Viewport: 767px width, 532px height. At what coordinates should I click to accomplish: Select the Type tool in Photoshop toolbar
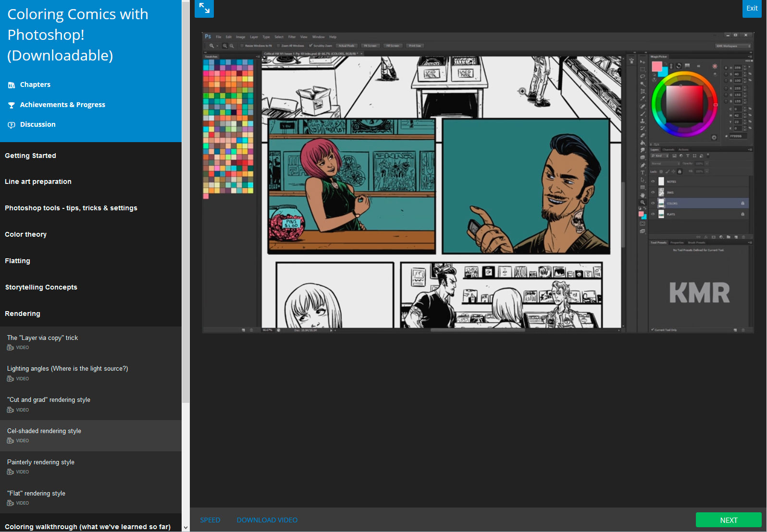[643, 172]
